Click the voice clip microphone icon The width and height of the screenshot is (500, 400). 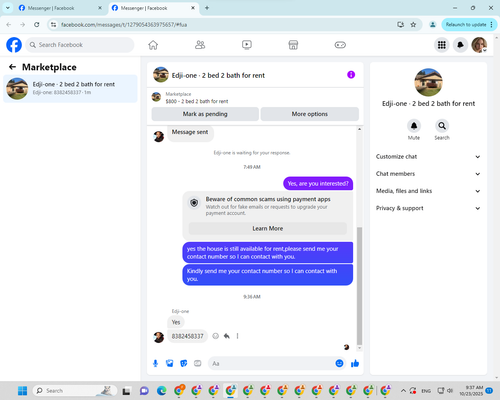155,363
